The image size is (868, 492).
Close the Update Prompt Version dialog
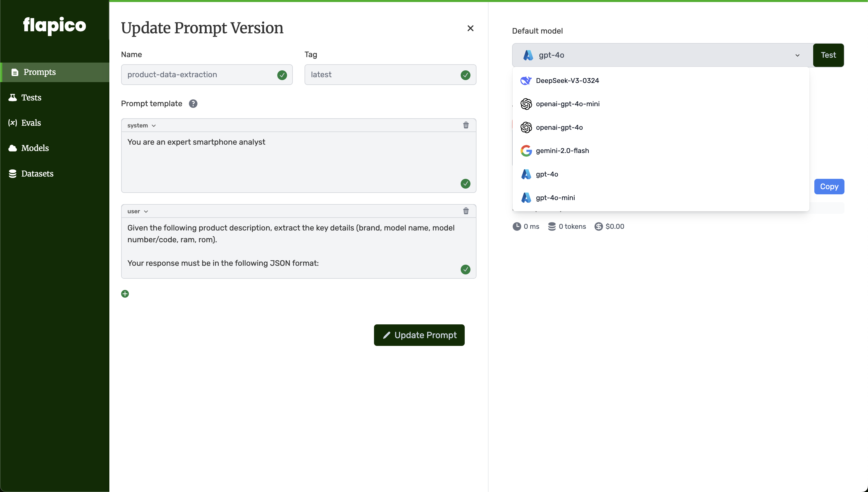point(470,28)
